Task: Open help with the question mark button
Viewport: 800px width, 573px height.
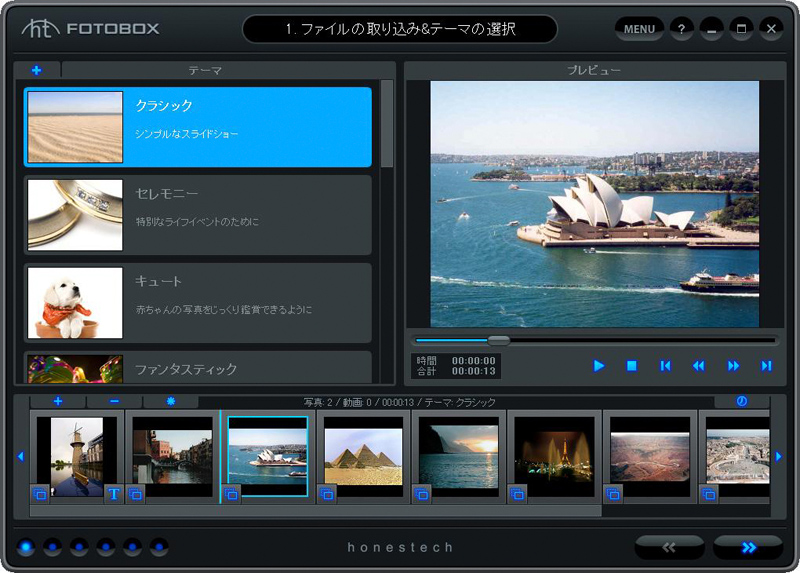Action: 681,29
